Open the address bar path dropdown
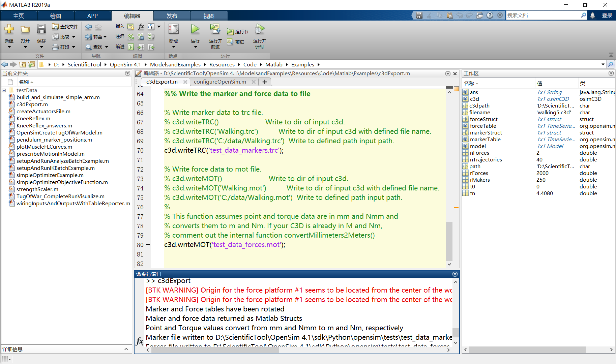The height and width of the screenshot is (364, 616). [x=603, y=64]
